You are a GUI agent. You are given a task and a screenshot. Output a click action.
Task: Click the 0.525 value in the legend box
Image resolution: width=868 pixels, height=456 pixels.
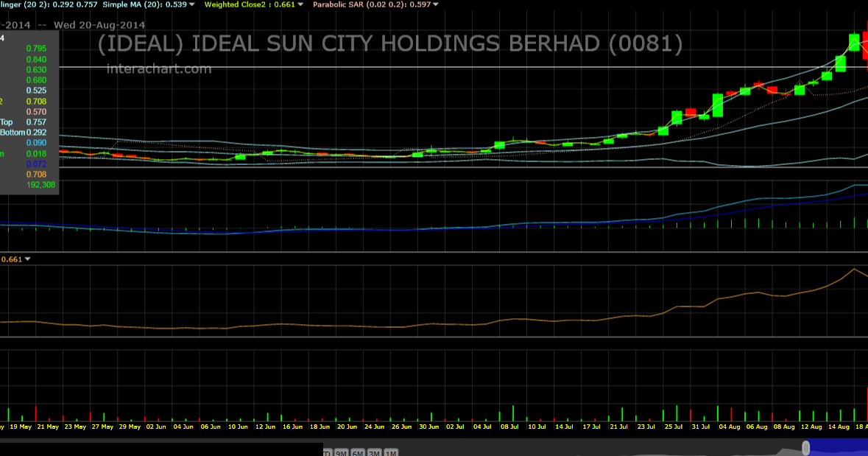pyautogui.click(x=37, y=91)
